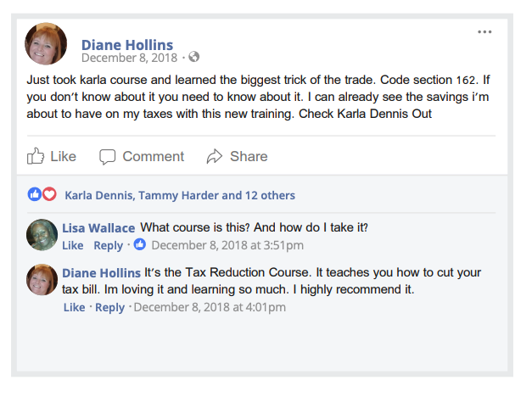Click the Comment speech bubble icon
This screenshot has width=532, height=397.
(108, 156)
